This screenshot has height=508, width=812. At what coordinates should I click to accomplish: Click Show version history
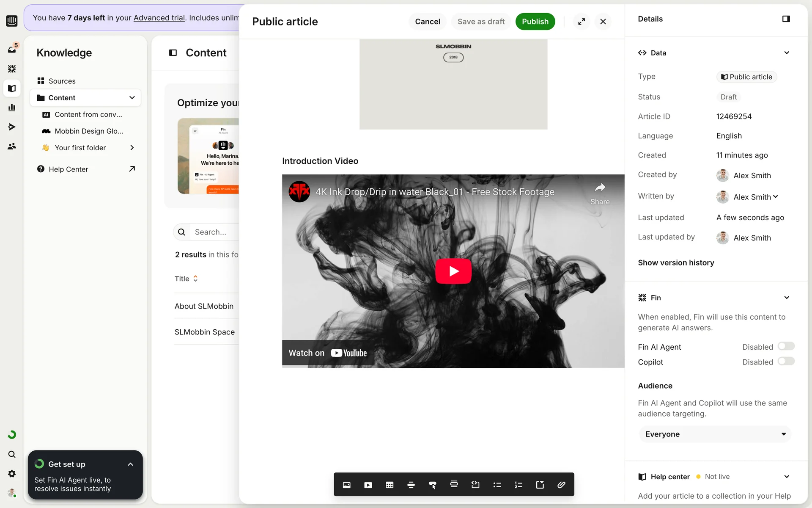click(676, 262)
